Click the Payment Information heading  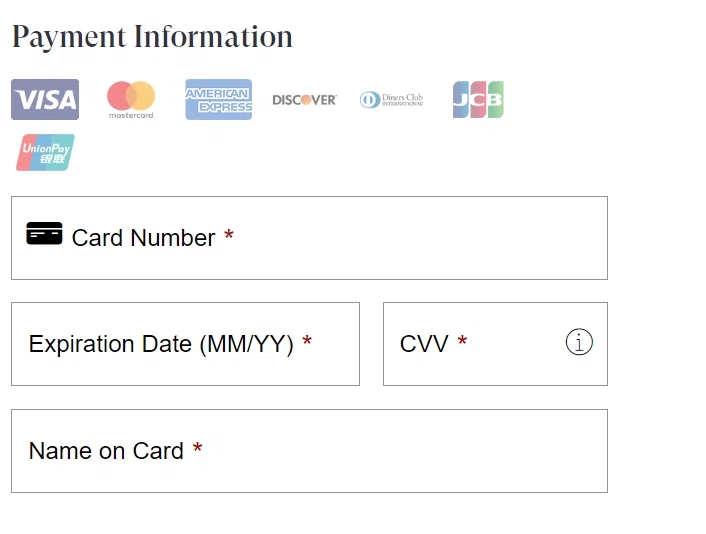152,37
